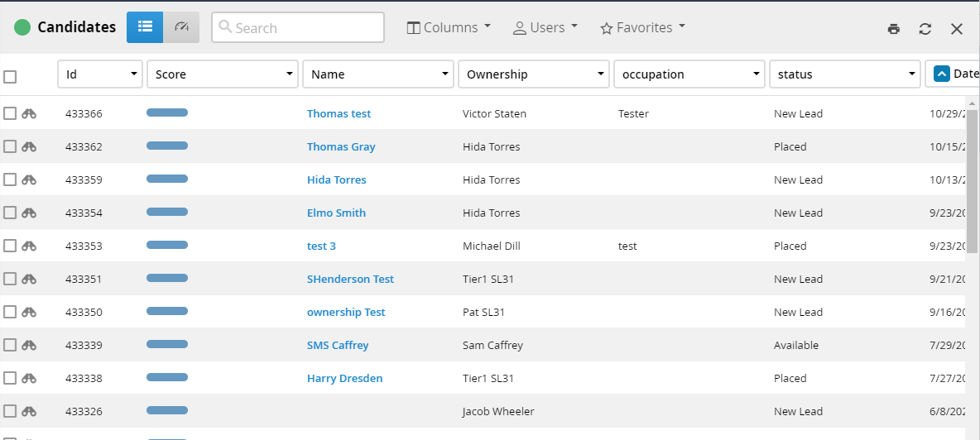
Task: Switch to list view icon
Action: point(145,27)
